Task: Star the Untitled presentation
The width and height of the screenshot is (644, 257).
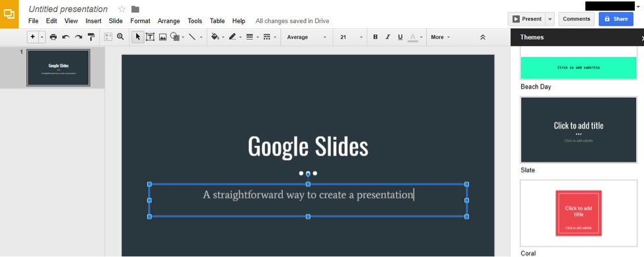Action: 122,9
